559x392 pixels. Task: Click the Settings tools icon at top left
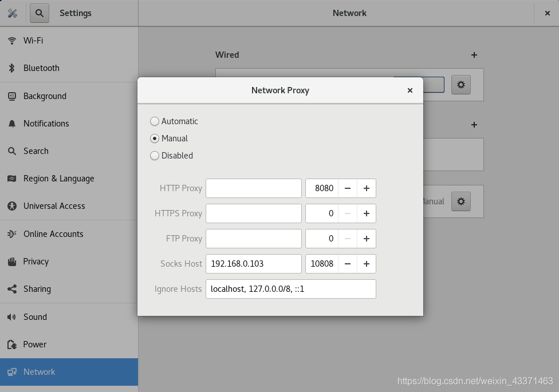(13, 13)
